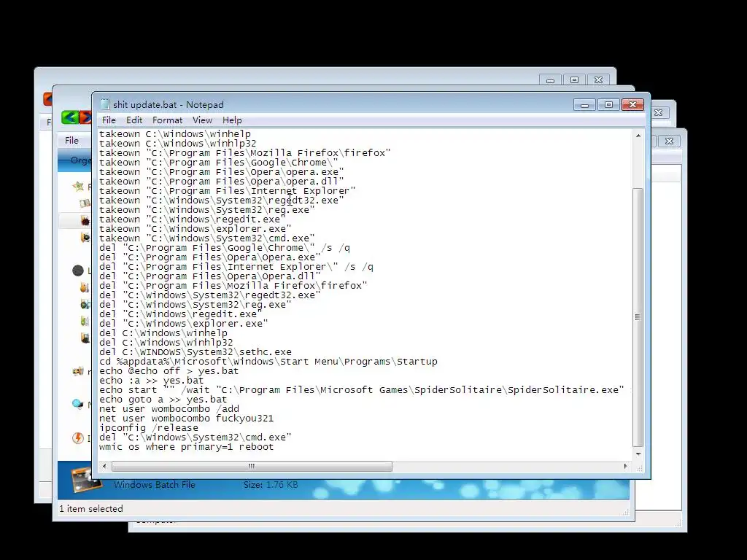Click the 'echo goto a >> yes.bat' line
The height and width of the screenshot is (560, 747).
coord(163,400)
